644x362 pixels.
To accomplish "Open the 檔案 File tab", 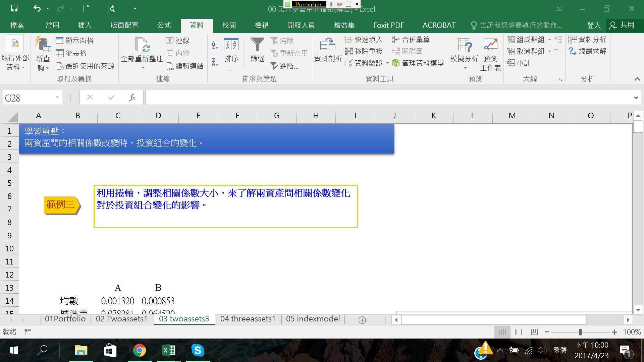I will click(x=17, y=25).
